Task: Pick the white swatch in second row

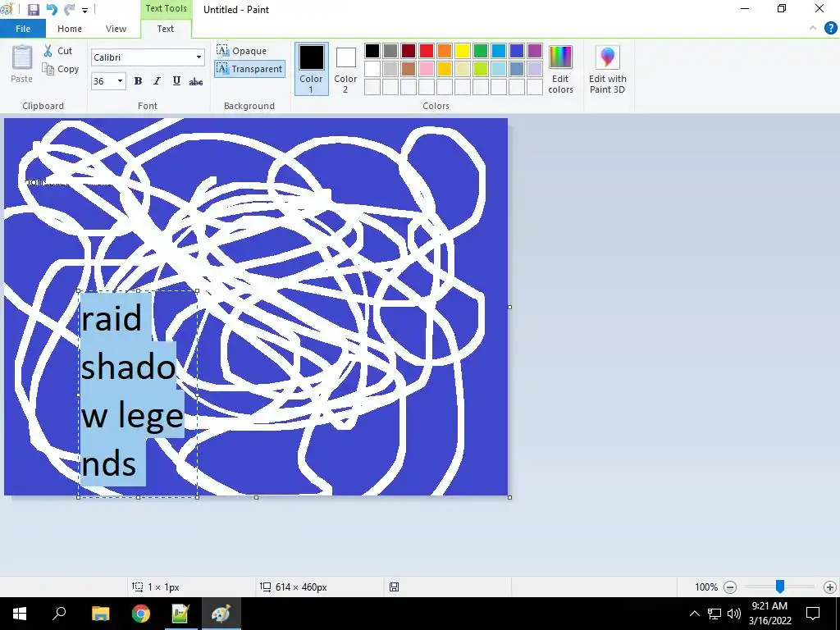Action: (x=372, y=69)
